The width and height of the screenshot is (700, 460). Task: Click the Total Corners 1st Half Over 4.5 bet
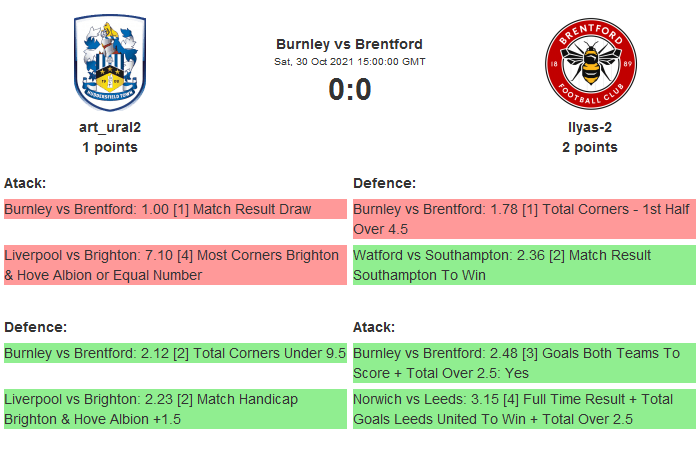point(523,219)
